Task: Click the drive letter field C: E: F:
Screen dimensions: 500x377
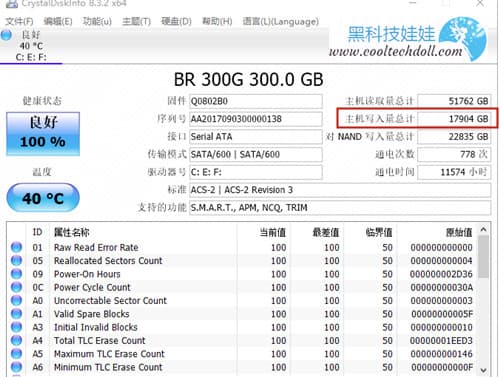Action: tap(256, 172)
